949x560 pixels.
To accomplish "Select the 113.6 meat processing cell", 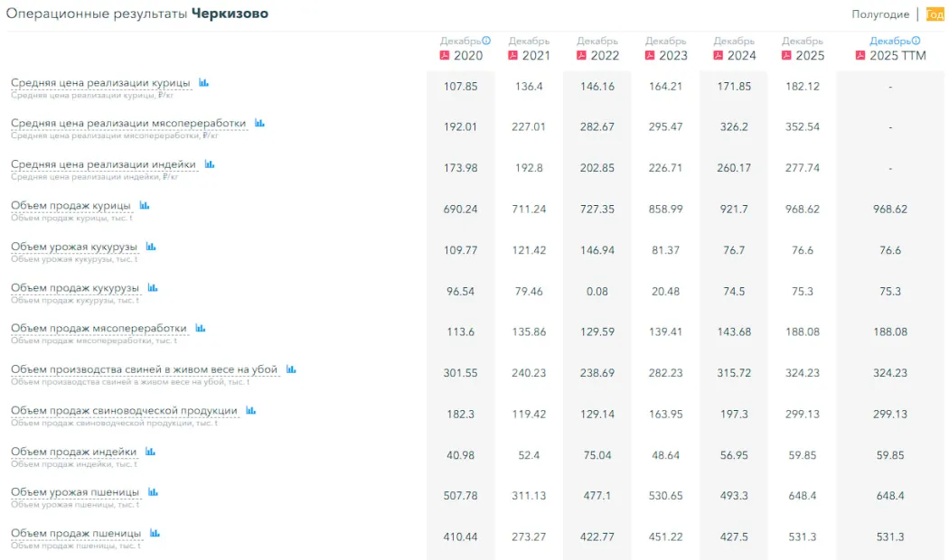I will coord(461,332).
